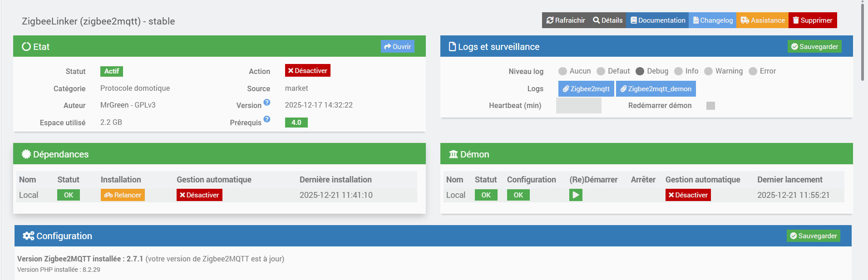Click the Rafraichir button

[565, 20]
